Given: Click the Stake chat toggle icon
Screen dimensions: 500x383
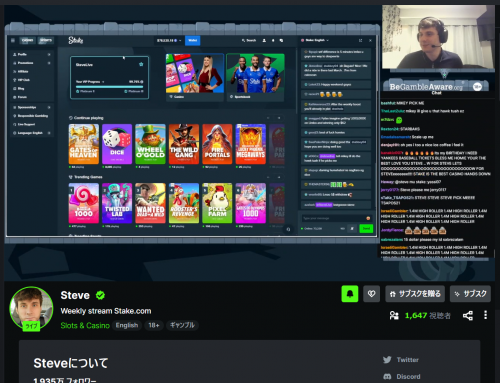Looking at the screenshot, I should click(282, 40).
